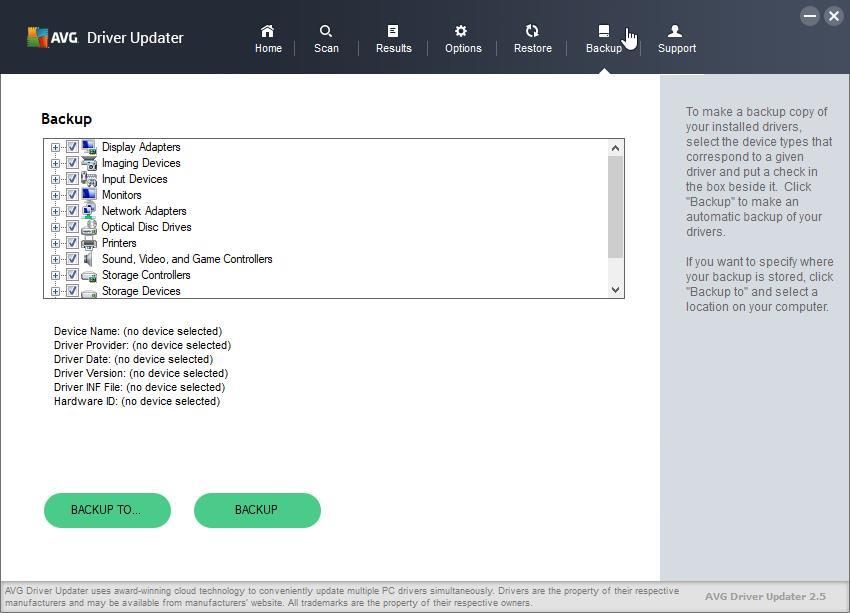Image resolution: width=850 pixels, height=613 pixels.
Task: Click the Options gear icon
Action: click(x=461, y=31)
